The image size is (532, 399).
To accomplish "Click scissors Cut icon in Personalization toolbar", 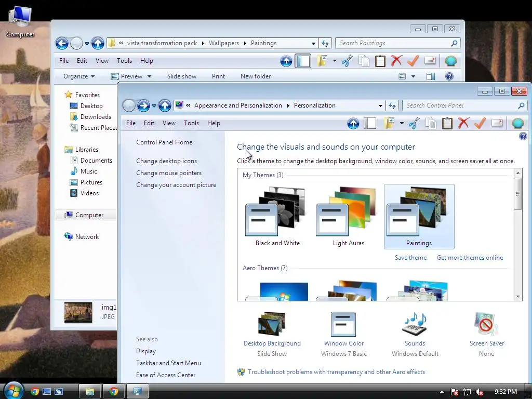I will [x=414, y=123].
